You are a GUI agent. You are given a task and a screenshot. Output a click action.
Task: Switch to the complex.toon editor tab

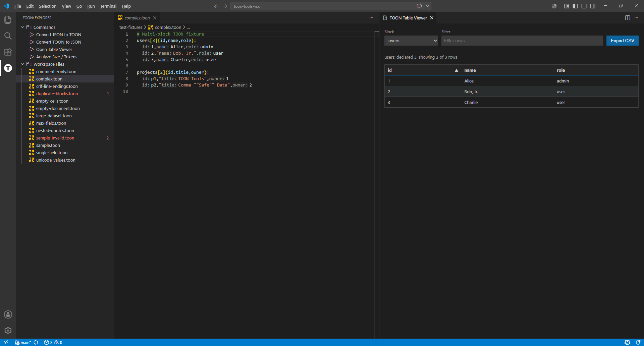pos(137,18)
